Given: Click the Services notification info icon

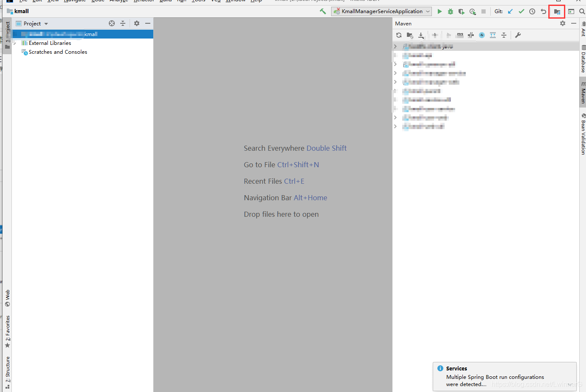Looking at the screenshot, I should [x=440, y=368].
